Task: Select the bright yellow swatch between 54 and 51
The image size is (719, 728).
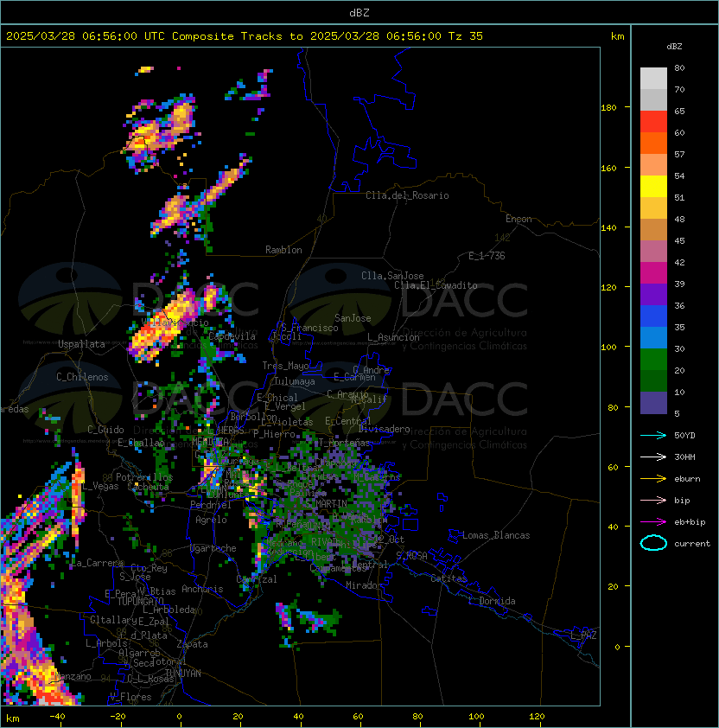Action: click(x=653, y=186)
